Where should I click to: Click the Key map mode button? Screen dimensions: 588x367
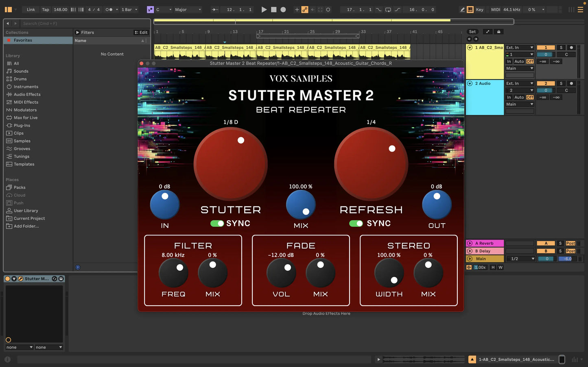[x=480, y=9]
